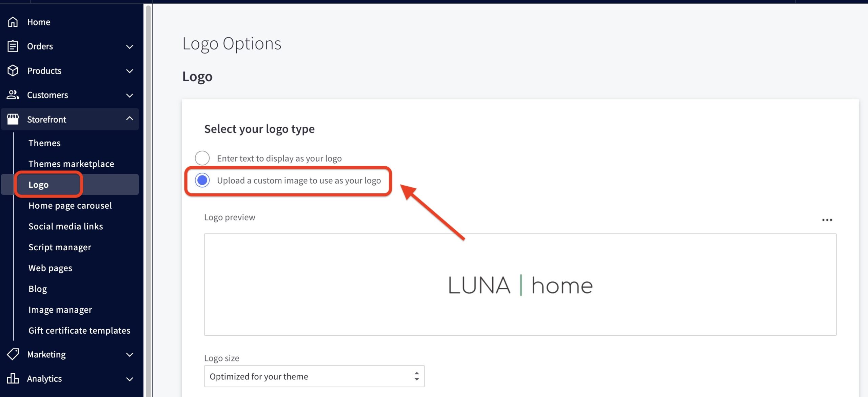Click the Logo size stepper arrows
Image resolution: width=868 pixels, height=397 pixels.
[417, 376]
